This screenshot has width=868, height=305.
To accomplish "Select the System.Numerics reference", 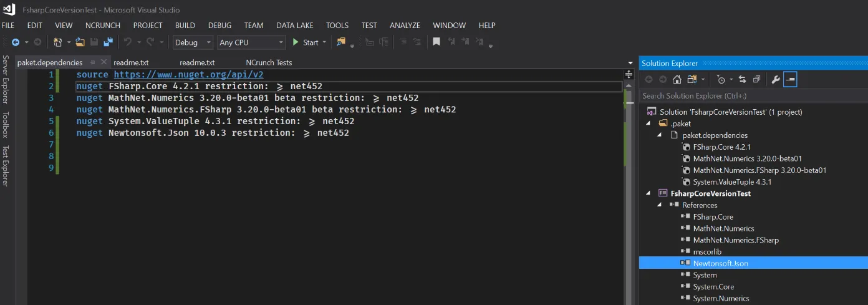I will pos(721,298).
